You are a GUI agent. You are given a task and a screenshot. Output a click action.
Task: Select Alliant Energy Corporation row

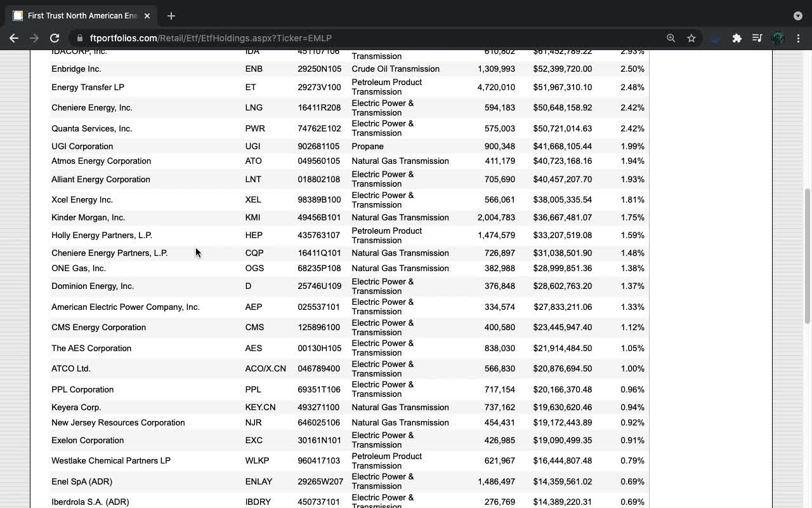(101, 179)
